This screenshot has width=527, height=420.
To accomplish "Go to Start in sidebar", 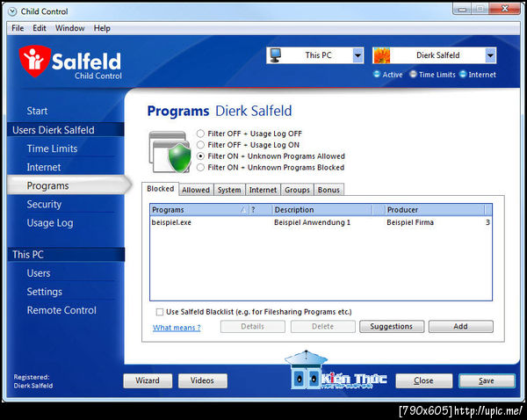I will pyautogui.click(x=37, y=111).
